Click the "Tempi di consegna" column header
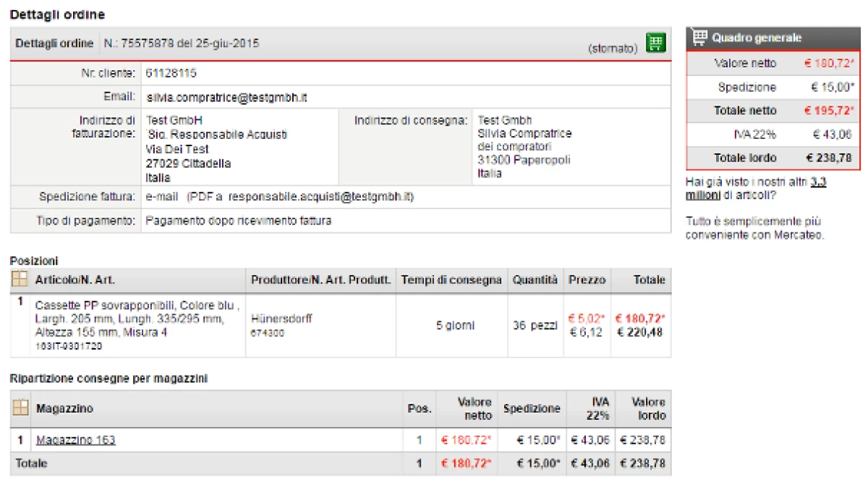Image resolution: width=868 pixels, height=490 pixels. pyautogui.click(x=451, y=279)
